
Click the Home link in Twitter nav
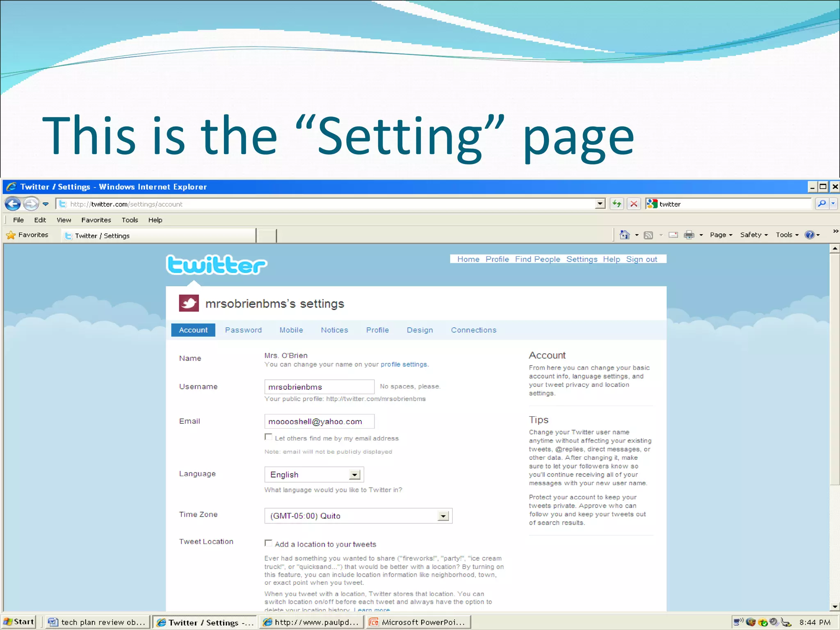point(468,259)
